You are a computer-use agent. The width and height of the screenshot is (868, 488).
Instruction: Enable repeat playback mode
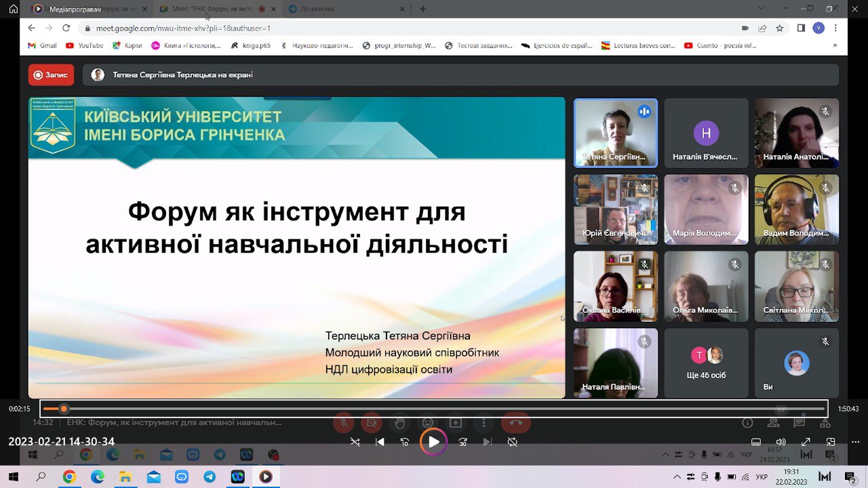pos(513,442)
